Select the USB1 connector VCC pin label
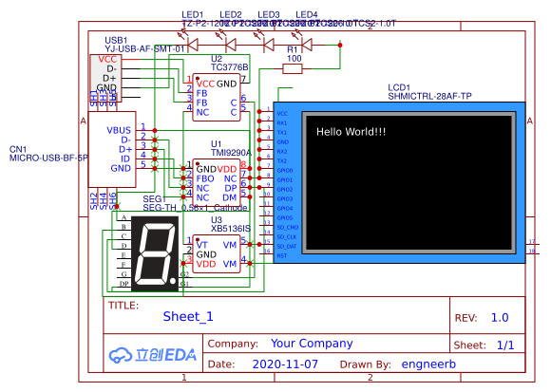 coord(107,59)
